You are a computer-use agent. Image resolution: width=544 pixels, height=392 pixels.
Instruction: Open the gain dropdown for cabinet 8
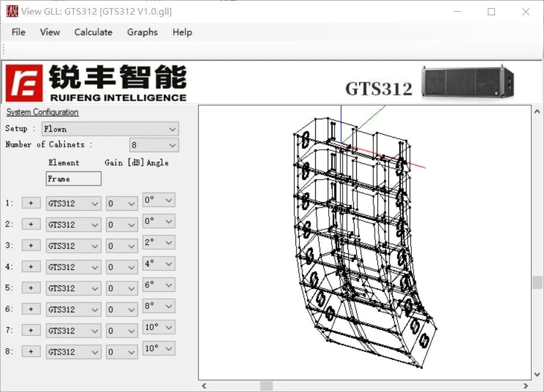point(122,352)
